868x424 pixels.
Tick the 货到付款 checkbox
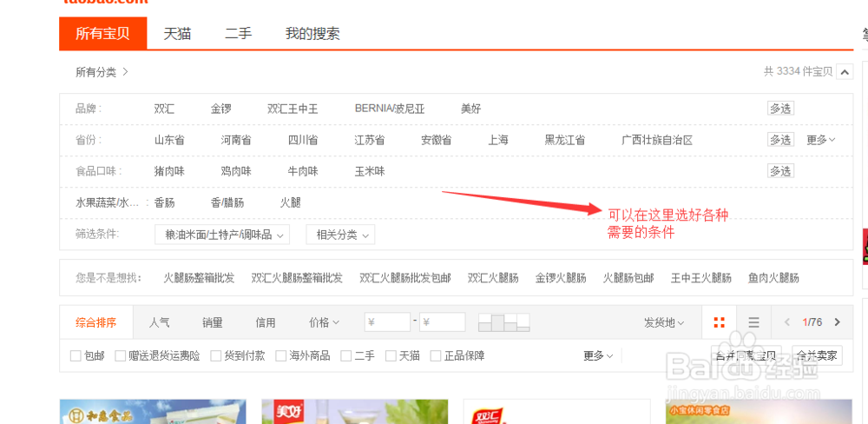pyautogui.click(x=216, y=356)
